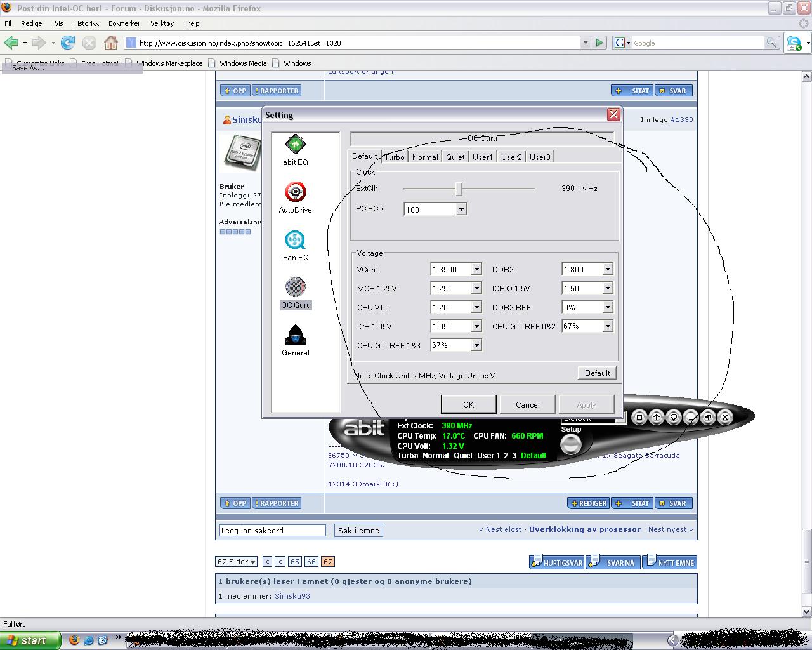Open the abit EQ section icon
Viewport: 812px width, 650px height.
click(295, 145)
